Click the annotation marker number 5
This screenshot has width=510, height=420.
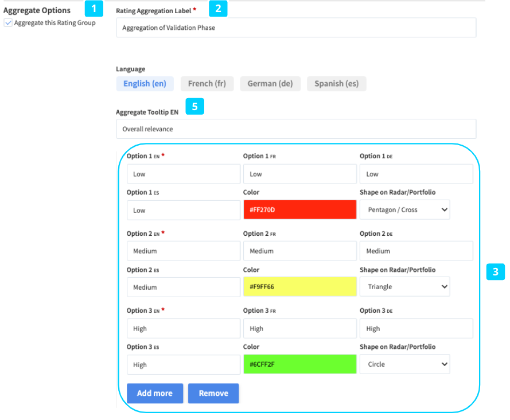click(x=194, y=107)
